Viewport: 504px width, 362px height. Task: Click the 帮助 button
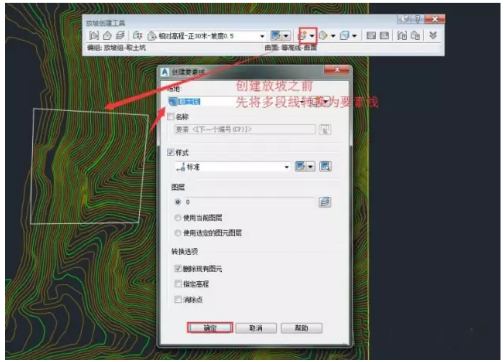302,328
